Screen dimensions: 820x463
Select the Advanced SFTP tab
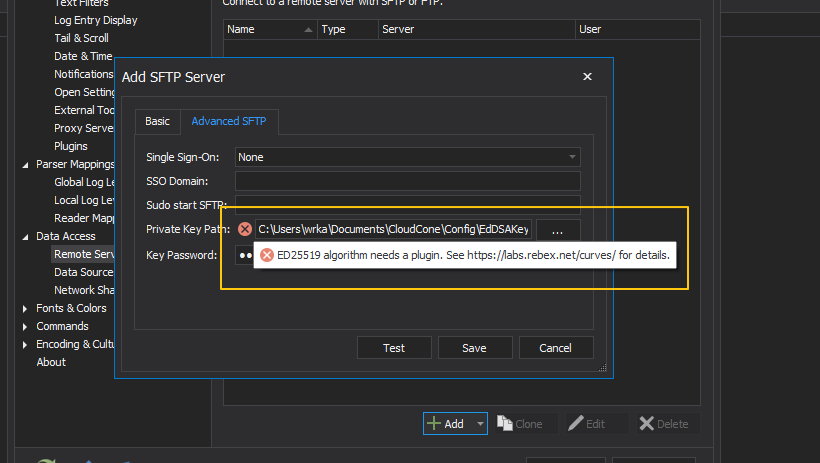229,121
